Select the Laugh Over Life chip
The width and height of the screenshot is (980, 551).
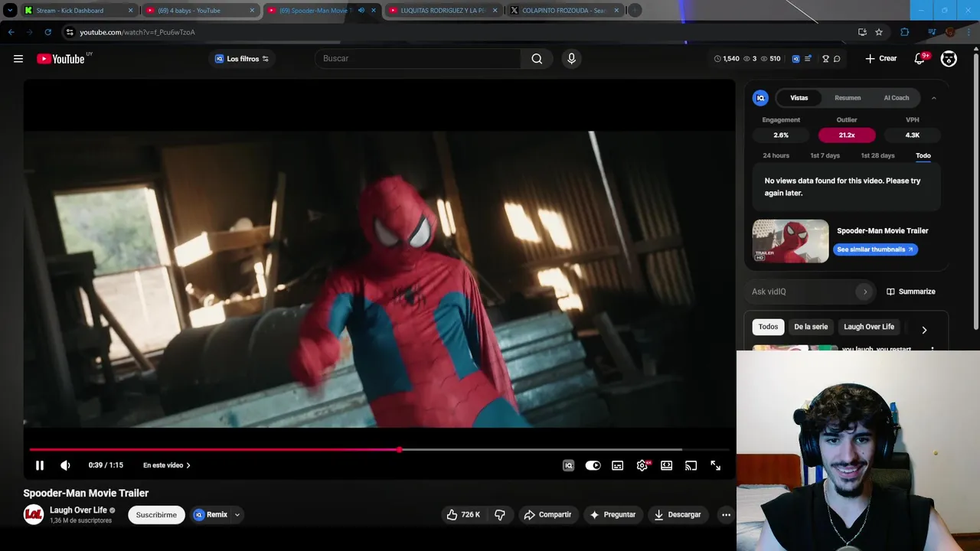tap(869, 327)
